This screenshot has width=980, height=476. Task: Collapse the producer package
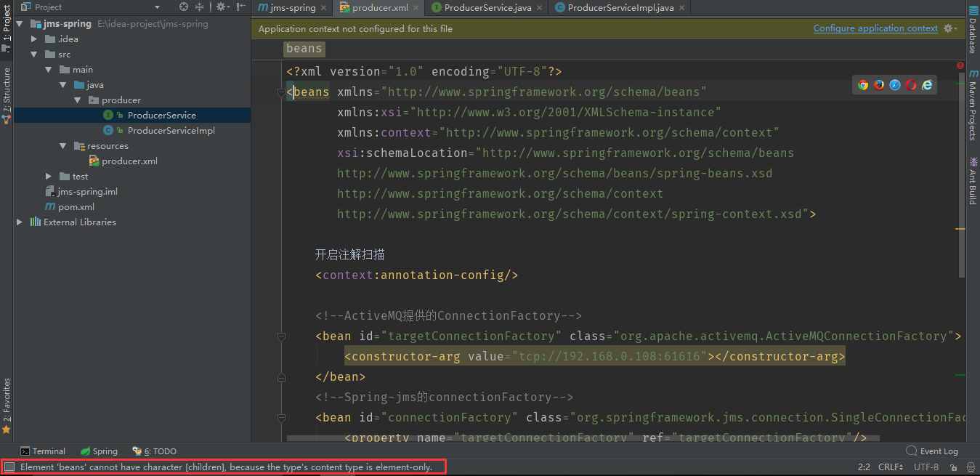pyautogui.click(x=77, y=100)
